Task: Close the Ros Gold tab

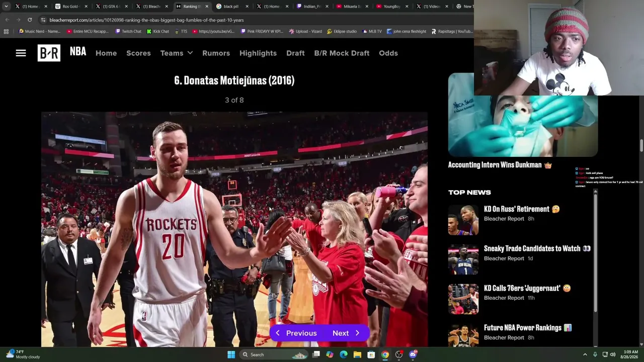Action: coord(86,7)
